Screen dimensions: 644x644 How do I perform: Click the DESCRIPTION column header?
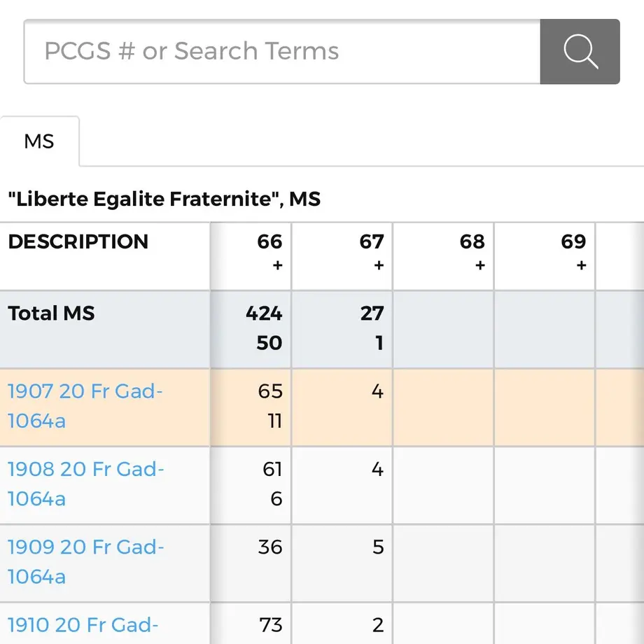[78, 241]
